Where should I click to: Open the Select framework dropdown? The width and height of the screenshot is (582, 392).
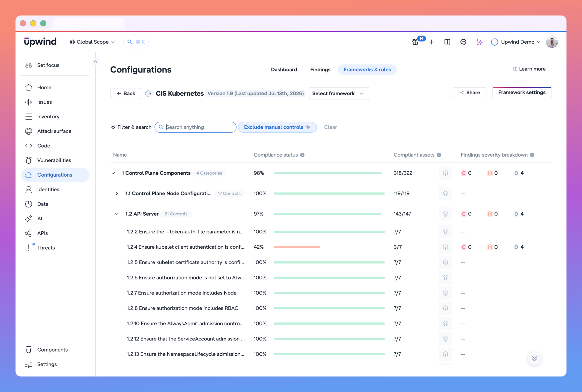click(x=339, y=93)
